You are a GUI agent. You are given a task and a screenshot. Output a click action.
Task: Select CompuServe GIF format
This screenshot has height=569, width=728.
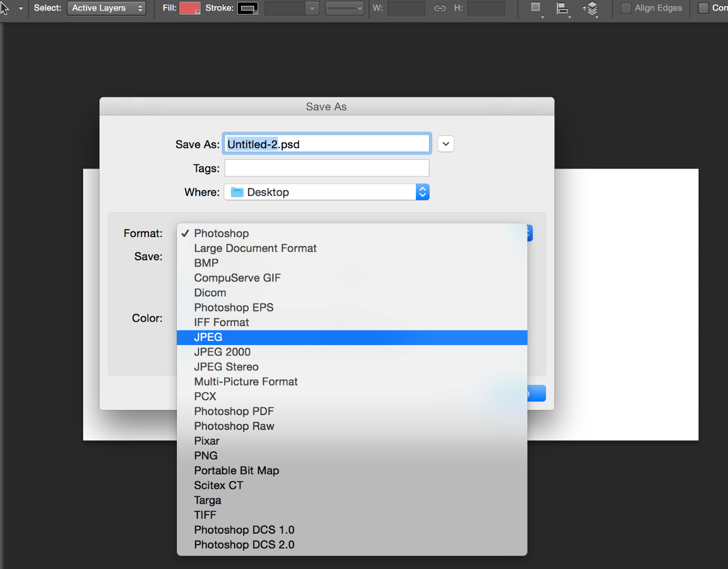352,278
